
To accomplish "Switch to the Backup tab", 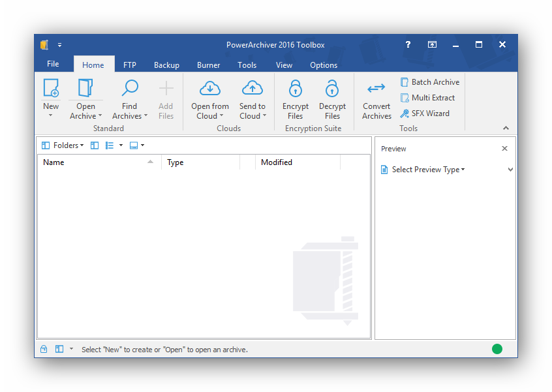I will [x=166, y=65].
